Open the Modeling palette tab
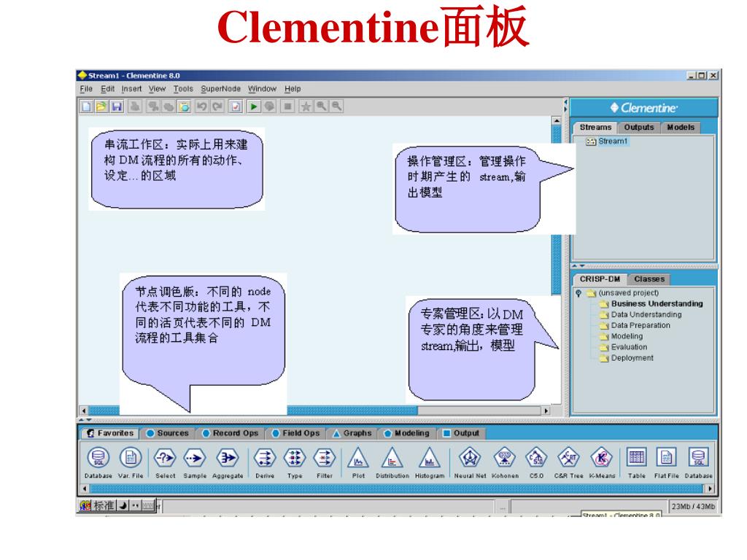The width and height of the screenshot is (747, 560). [407, 433]
